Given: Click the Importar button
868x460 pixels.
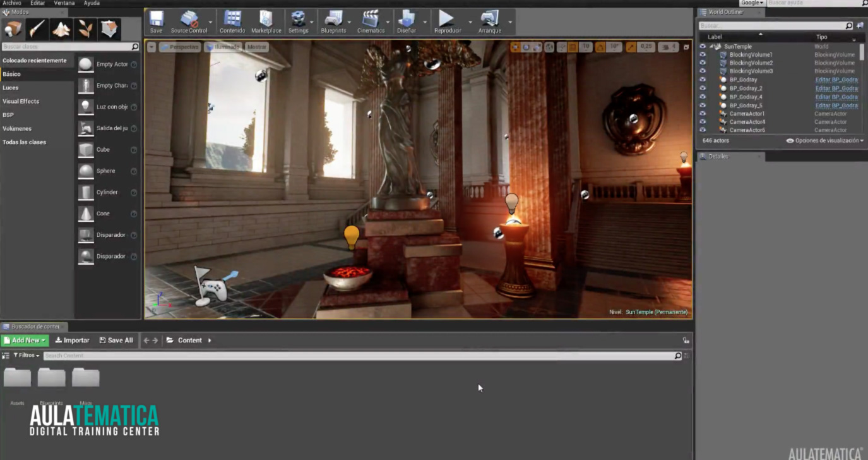Looking at the screenshot, I should [x=72, y=341].
